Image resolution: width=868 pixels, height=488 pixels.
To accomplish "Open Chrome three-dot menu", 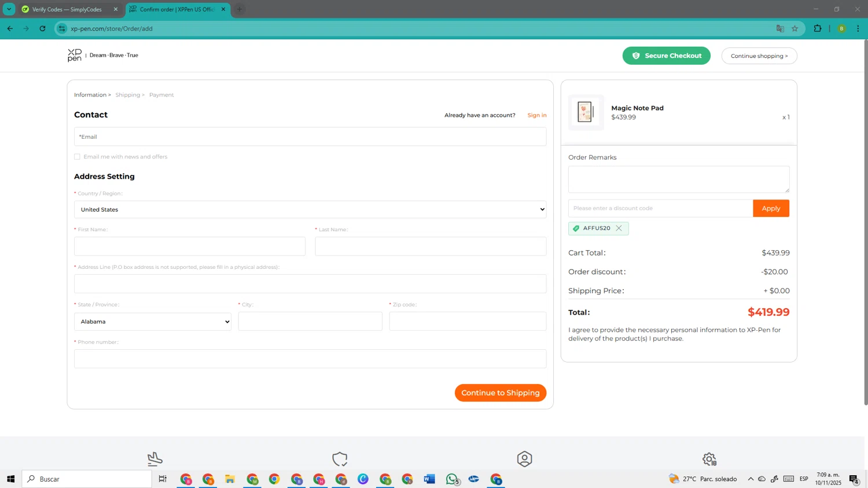I will click(858, 28).
